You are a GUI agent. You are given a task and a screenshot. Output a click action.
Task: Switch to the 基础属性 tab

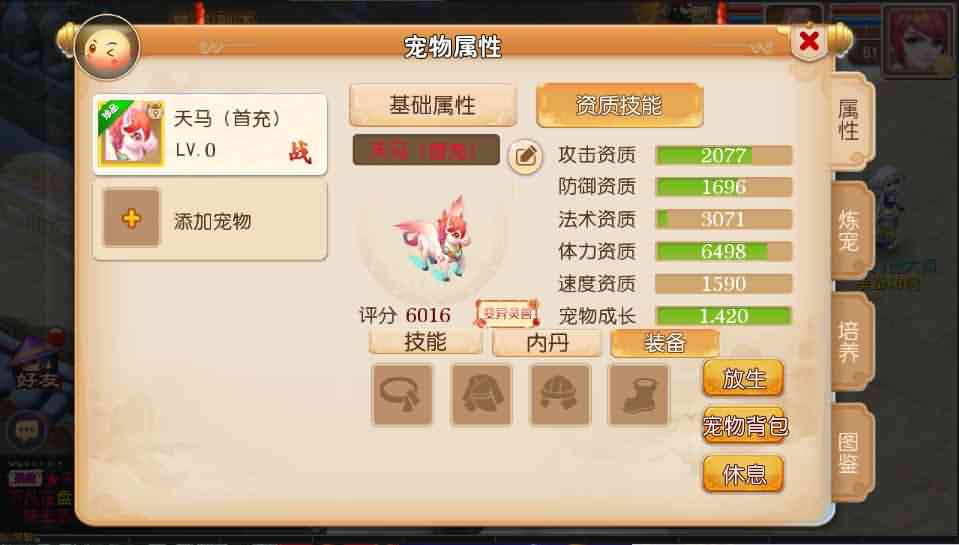(432, 105)
